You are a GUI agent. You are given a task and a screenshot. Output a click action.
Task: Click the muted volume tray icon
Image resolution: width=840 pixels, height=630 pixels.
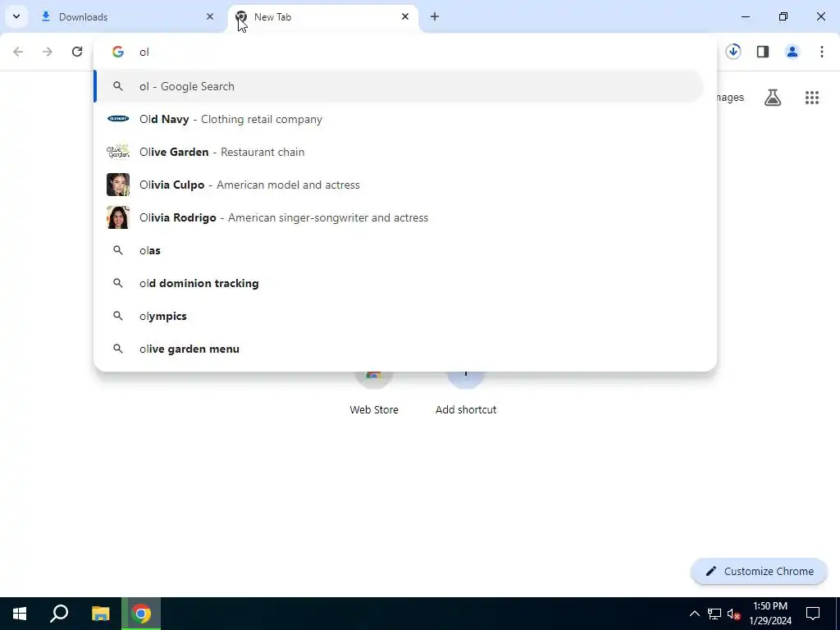point(734,614)
